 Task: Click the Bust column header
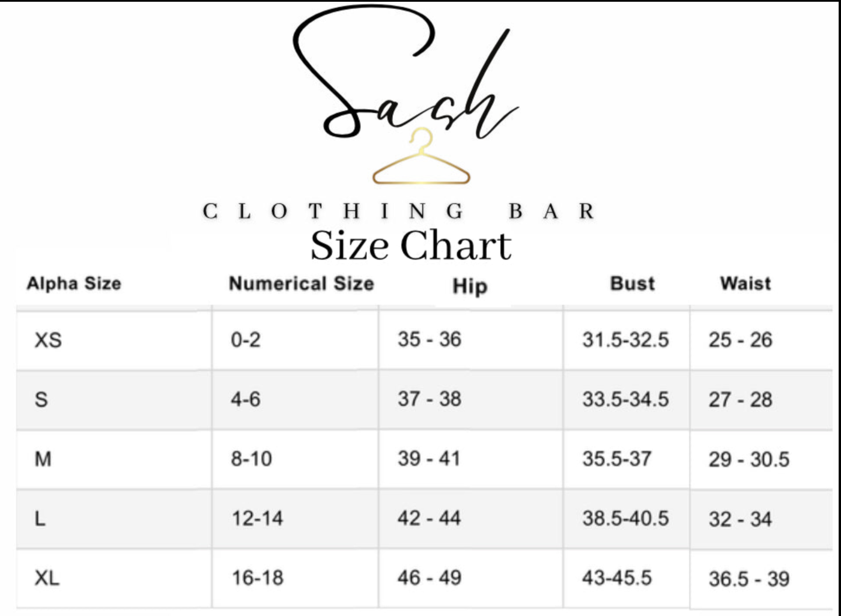pos(633,283)
